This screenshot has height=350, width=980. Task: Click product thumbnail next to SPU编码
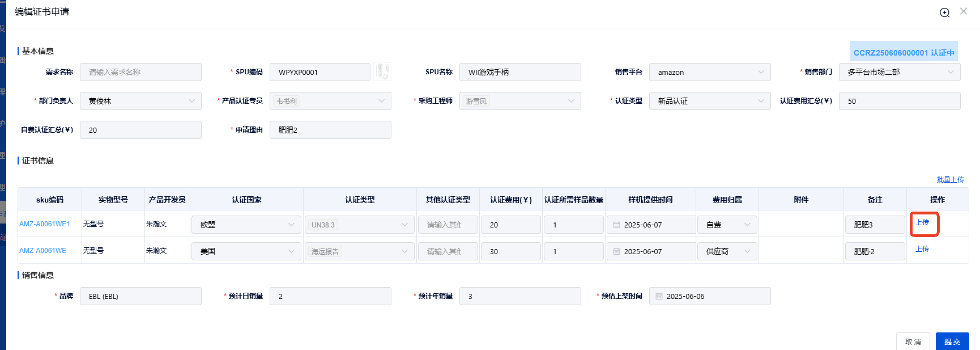coord(382,72)
